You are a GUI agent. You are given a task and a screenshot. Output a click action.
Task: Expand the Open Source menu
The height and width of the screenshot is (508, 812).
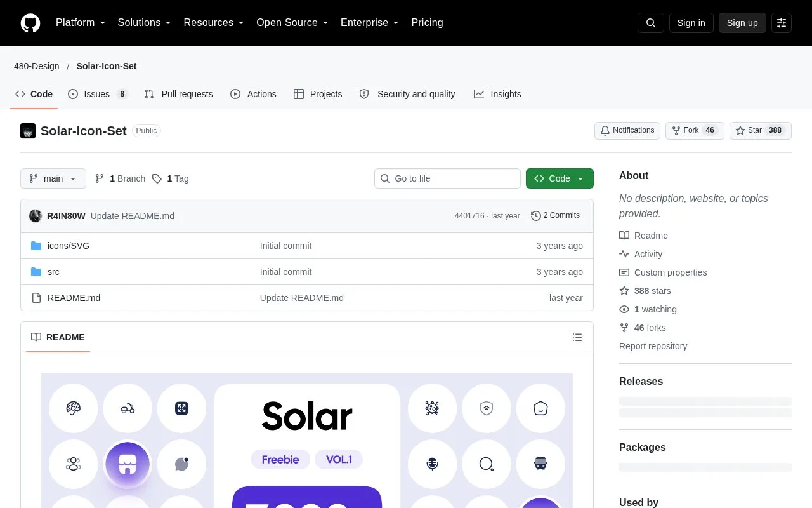tap(292, 23)
